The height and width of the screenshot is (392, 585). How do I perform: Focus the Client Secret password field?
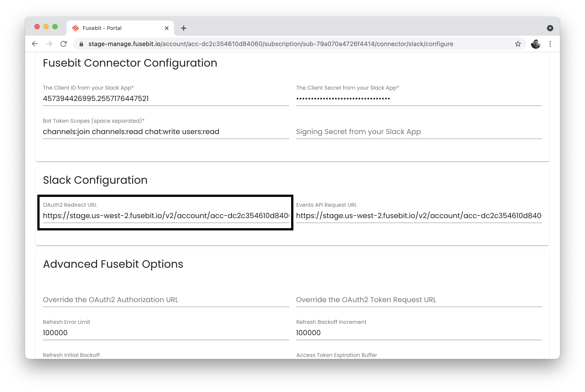click(x=419, y=99)
